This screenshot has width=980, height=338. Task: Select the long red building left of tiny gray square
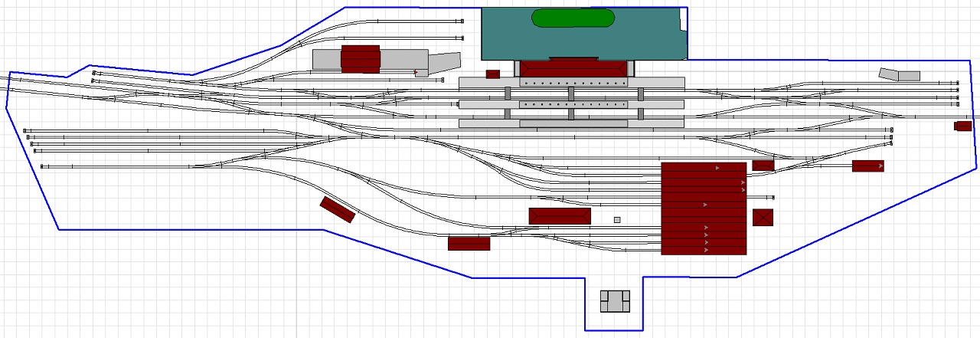coord(560,216)
